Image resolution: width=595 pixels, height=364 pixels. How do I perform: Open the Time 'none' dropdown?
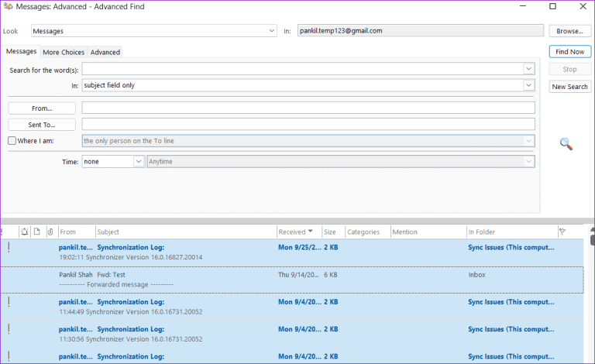tap(139, 161)
